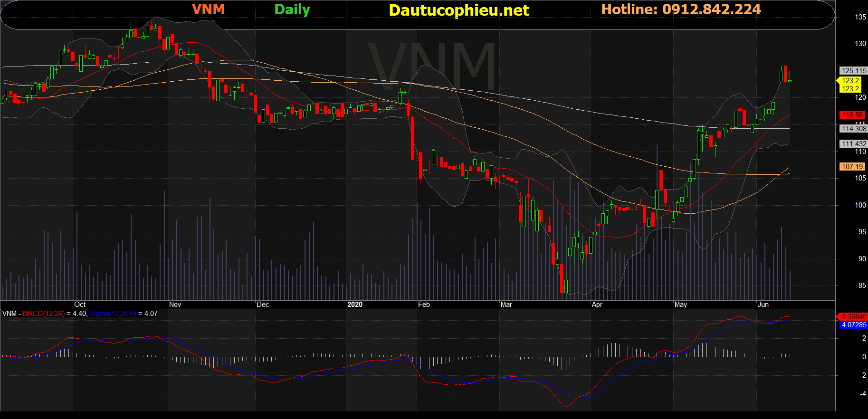The image size is (868, 419).
Task: Select the 125.115 gray price label
Action: click(854, 71)
